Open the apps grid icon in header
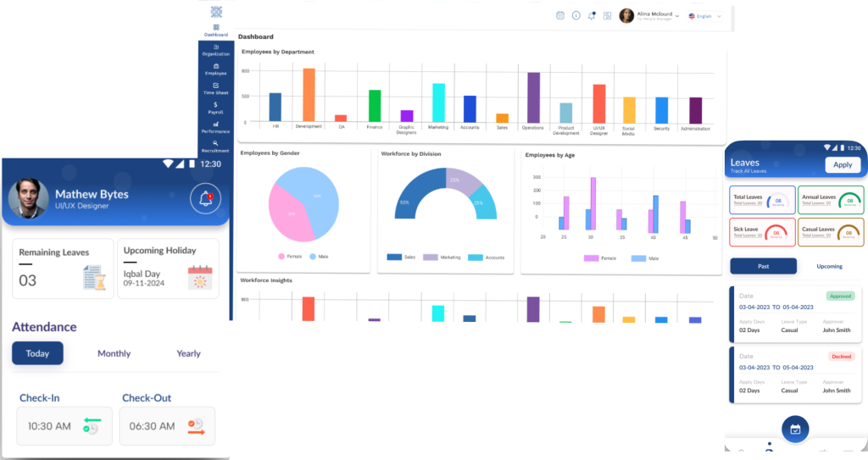The width and height of the screenshot is (868, 460). coord(607,15)
